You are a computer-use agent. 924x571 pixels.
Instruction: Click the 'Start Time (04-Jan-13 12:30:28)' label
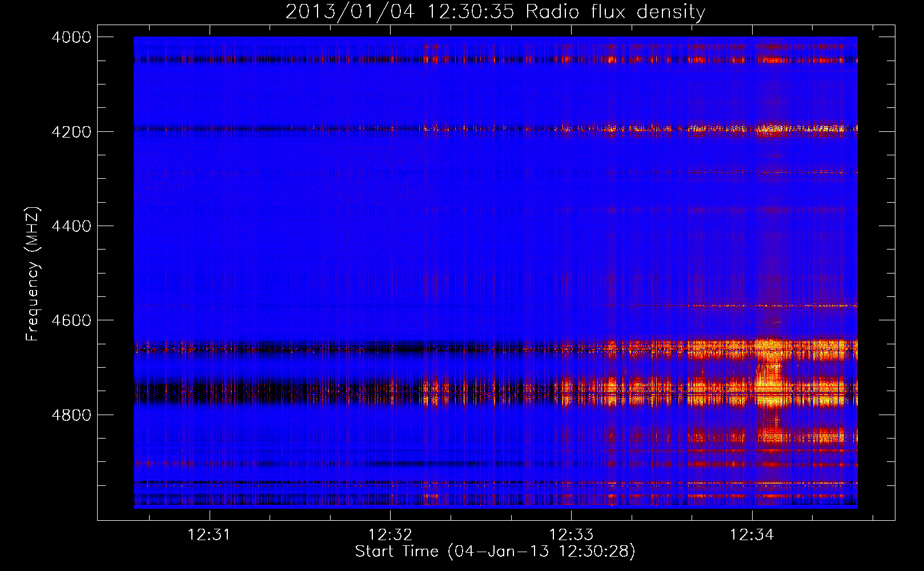pyautogui.click(x=495, y=552)
